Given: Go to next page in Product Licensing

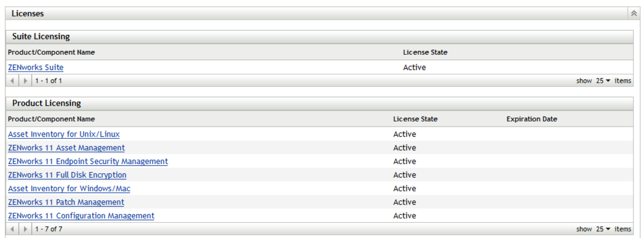Looking at the screenshot, I should point(25,229).
